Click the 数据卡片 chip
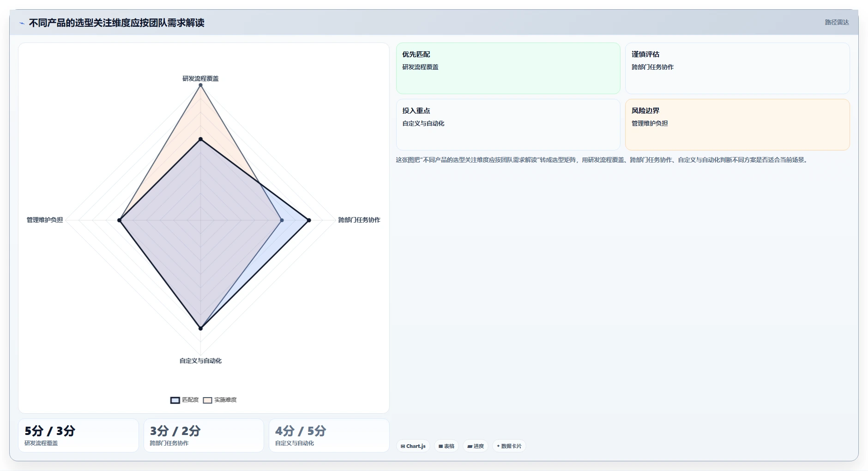The height and width of the screenshot is (471, 868). (509, 446)
